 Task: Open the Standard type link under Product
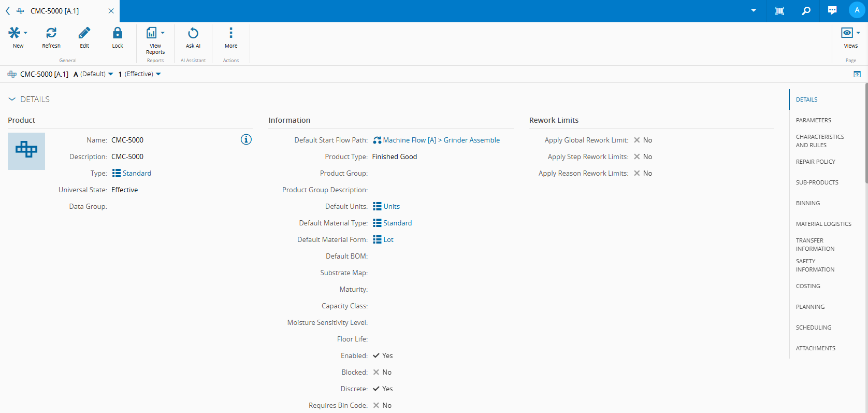click(x=137, y=173)
